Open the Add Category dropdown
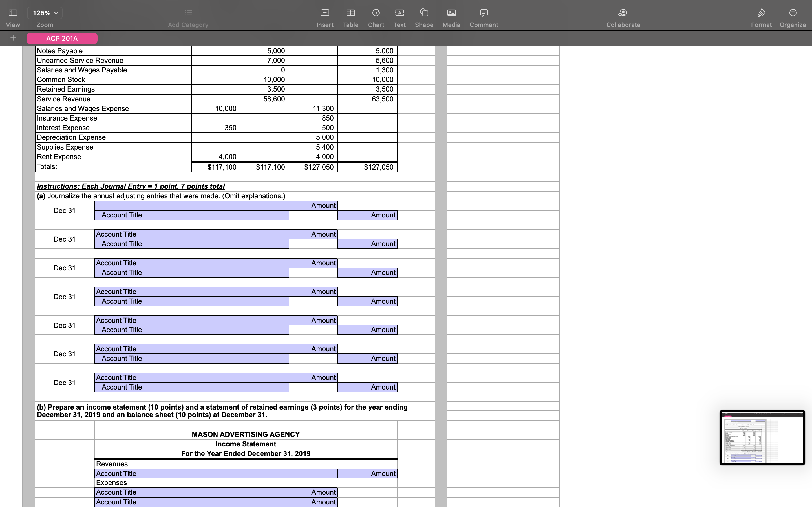Image resolution: width=812 pixels, height=507 pixels. 188,13
